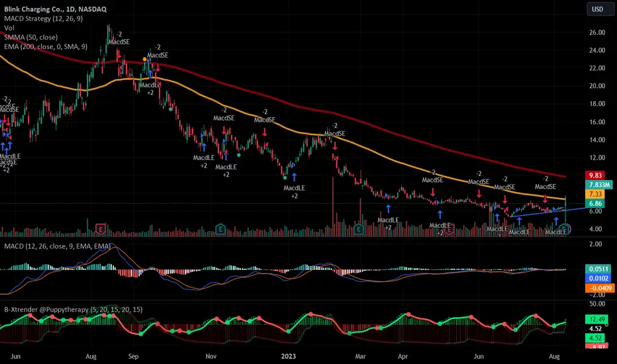617x364 pixels.
Task: Click the red 9.83 EMA price label
Action: click(x=595, y=175)
